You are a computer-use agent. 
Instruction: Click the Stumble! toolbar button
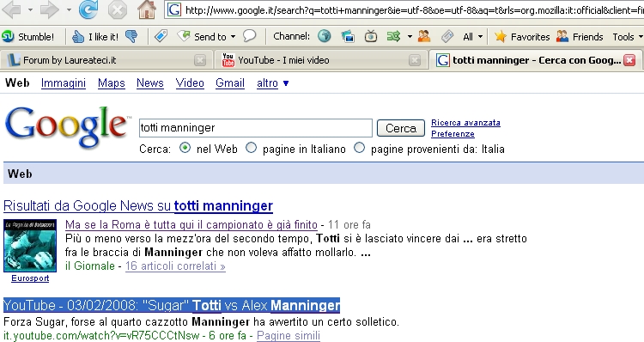(x=28, y=37)
